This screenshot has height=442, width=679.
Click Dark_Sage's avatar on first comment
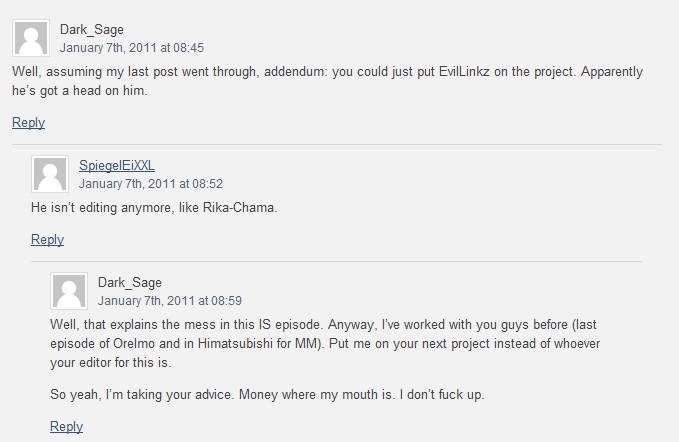click(x=31, y=38)
